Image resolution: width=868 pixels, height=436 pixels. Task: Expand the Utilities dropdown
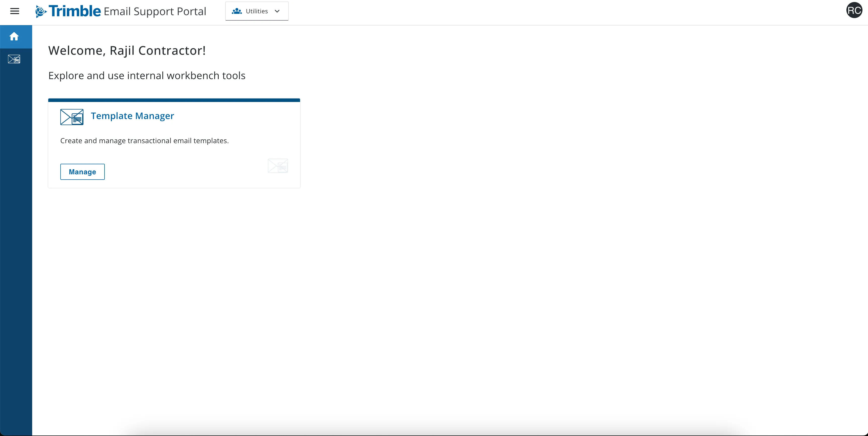(257, 11)
